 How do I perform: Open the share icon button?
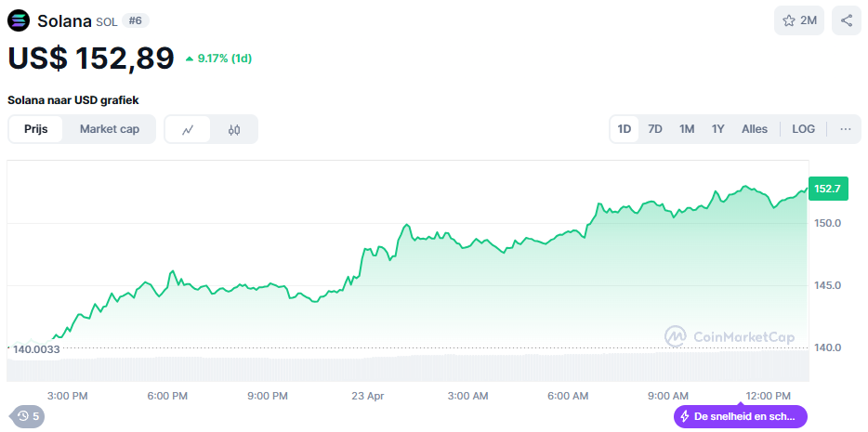pyautogui.click(x=847, y=21)
